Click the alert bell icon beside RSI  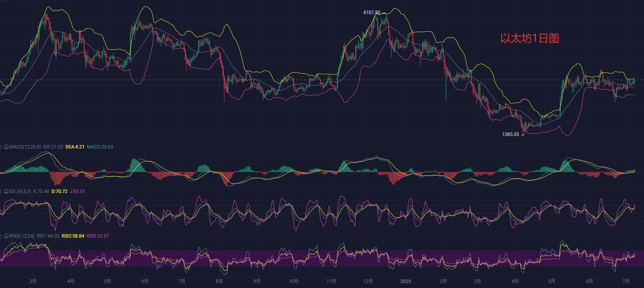point(6,236)
